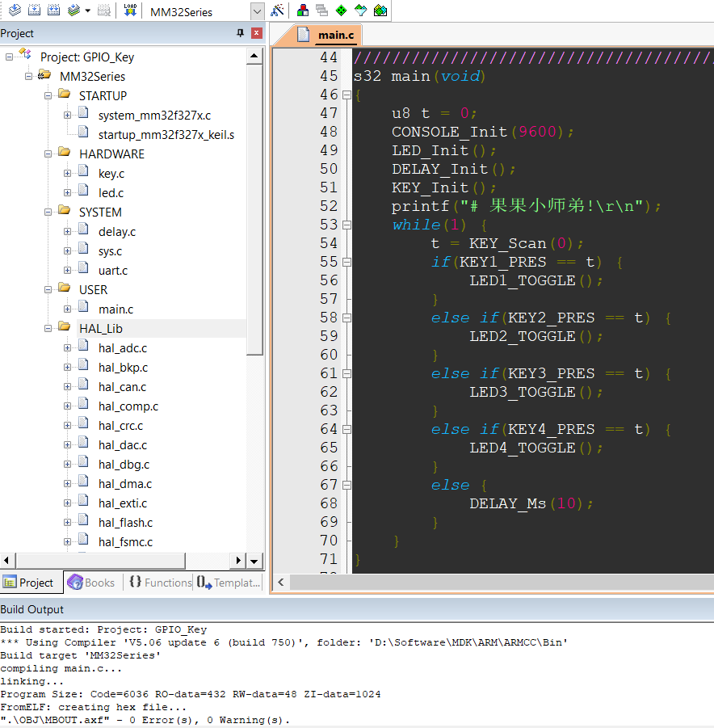This screenshot has height=728, width=714.
Task: Collapse the while loop at line 53
Action: pyautogui.click(x=346, y=225)
